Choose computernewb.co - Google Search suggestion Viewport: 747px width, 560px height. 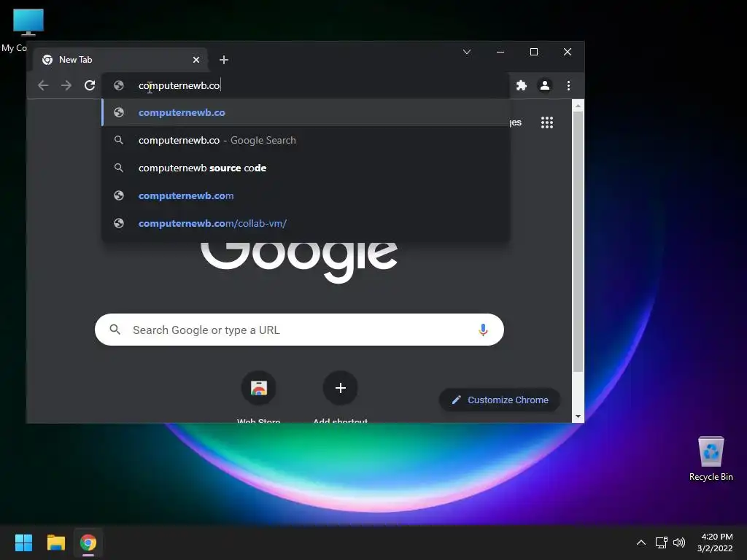(306, 140)
